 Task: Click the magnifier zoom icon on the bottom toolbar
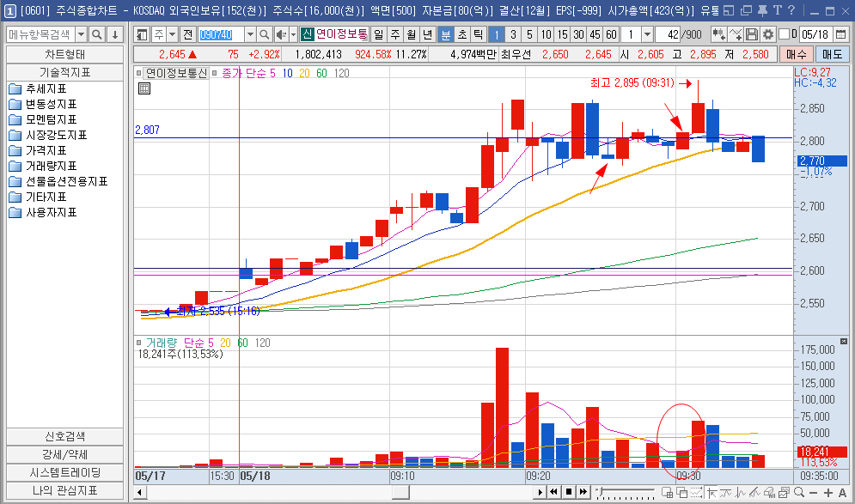point(799,493)
